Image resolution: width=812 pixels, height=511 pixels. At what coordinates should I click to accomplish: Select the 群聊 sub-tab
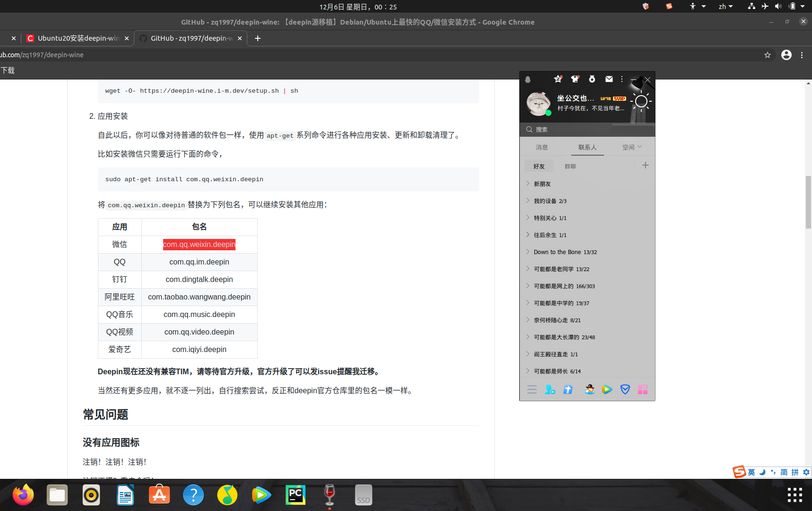coord(570,166)
